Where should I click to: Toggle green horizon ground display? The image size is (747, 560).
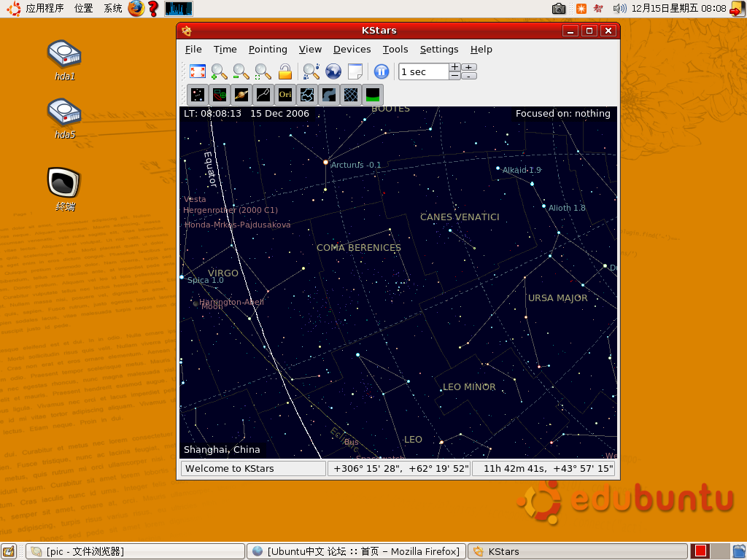(x=373, y=95)
